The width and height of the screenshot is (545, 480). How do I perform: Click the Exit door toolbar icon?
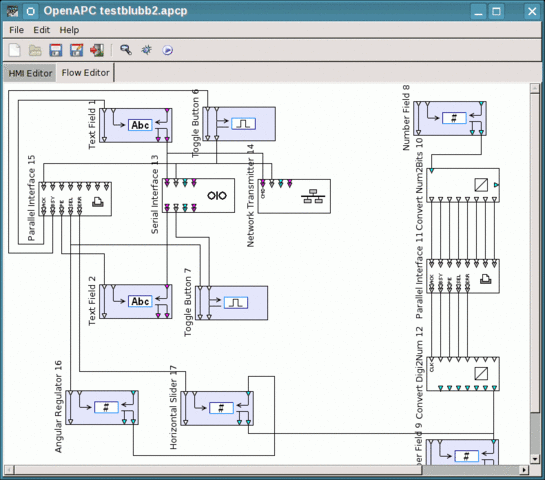(x=97, y=50)
